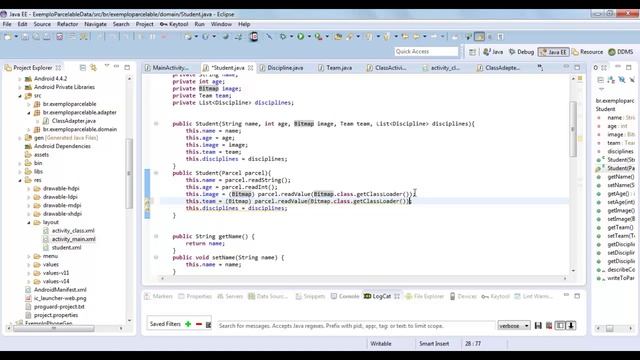Expand the drawable-hdpi folder

29,189
